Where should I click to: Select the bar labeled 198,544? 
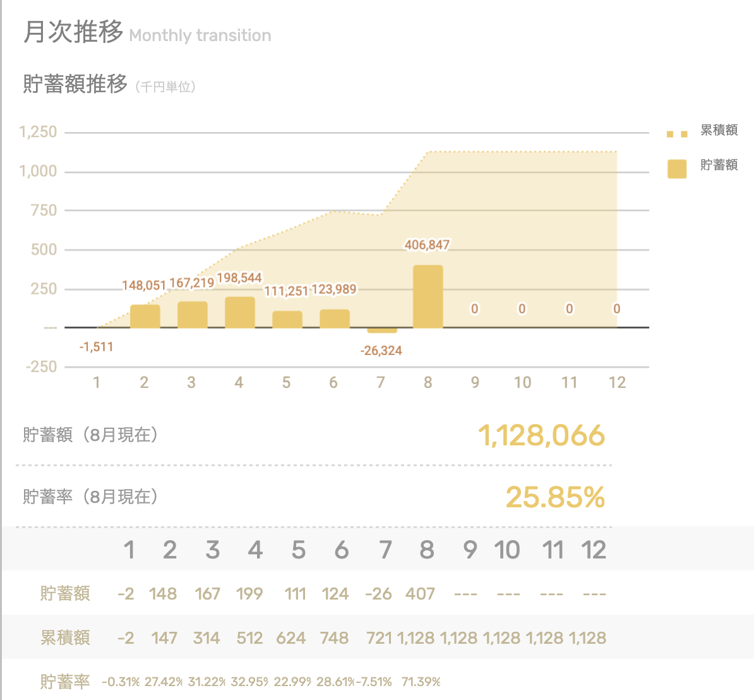tap(239, 312)
